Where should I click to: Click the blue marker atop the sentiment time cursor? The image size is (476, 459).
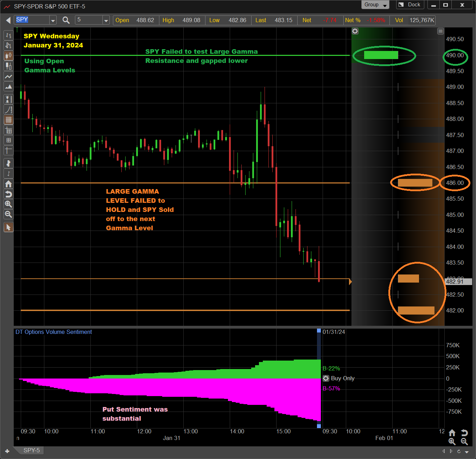(x=319, y=331)
